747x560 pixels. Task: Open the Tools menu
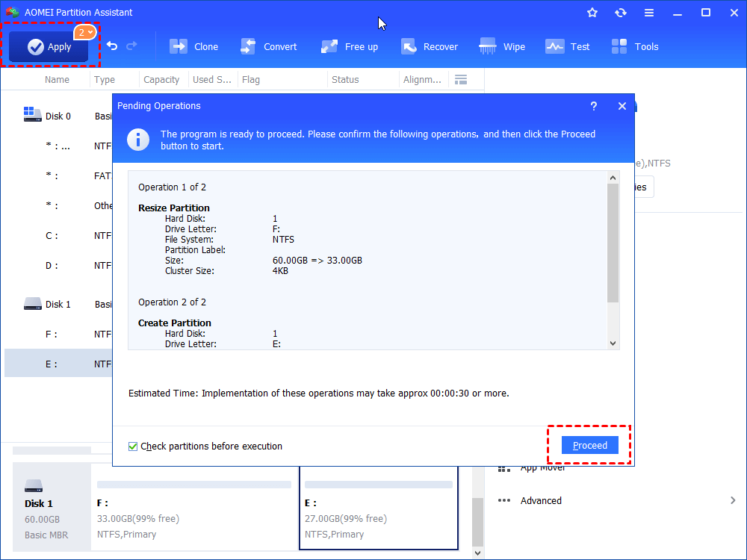(634, 46)
